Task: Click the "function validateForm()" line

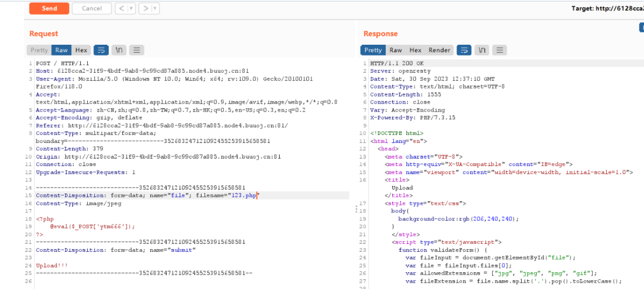Action: coord(442,250)
